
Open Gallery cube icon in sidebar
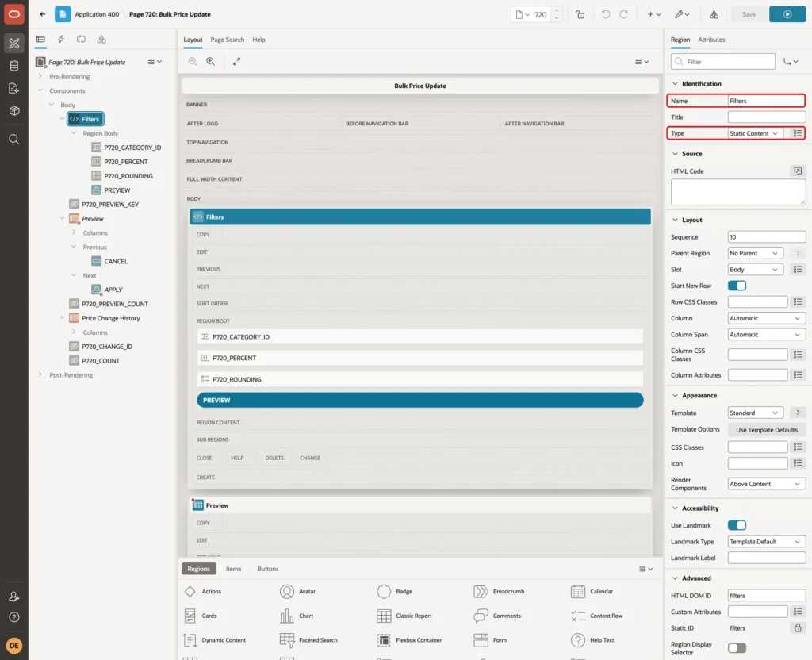14,111
